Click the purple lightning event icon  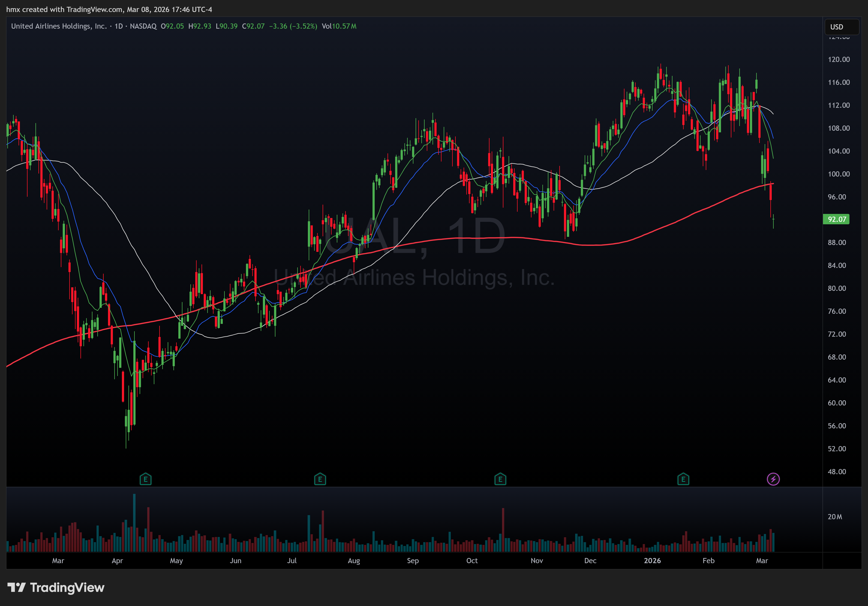(x=773, y=479)
